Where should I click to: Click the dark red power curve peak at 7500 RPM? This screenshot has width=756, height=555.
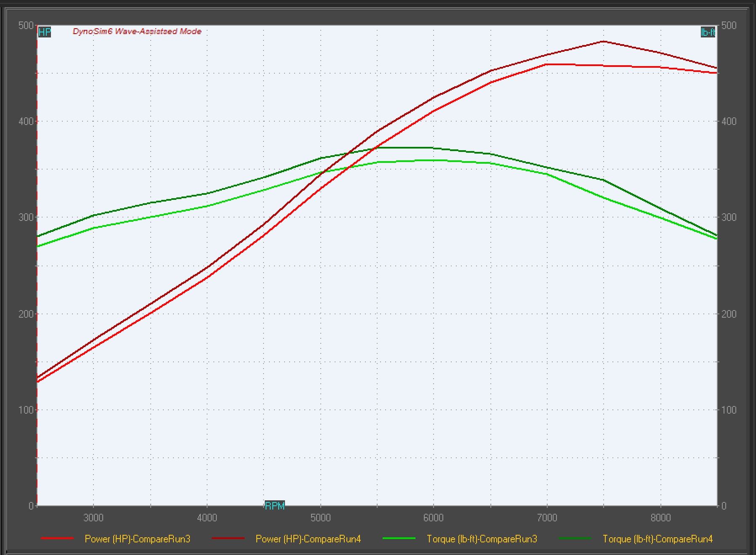tap(604, 42)
